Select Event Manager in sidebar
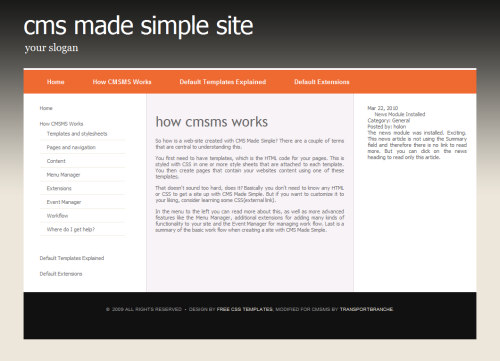500x361 pixels. coord(64,202)
